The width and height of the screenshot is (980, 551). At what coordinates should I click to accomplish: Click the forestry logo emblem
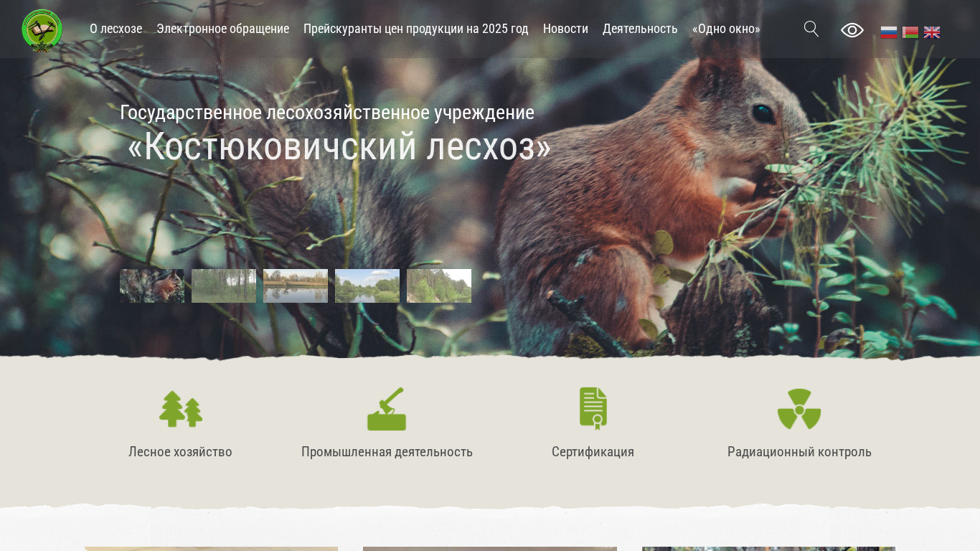click(42, 30)
